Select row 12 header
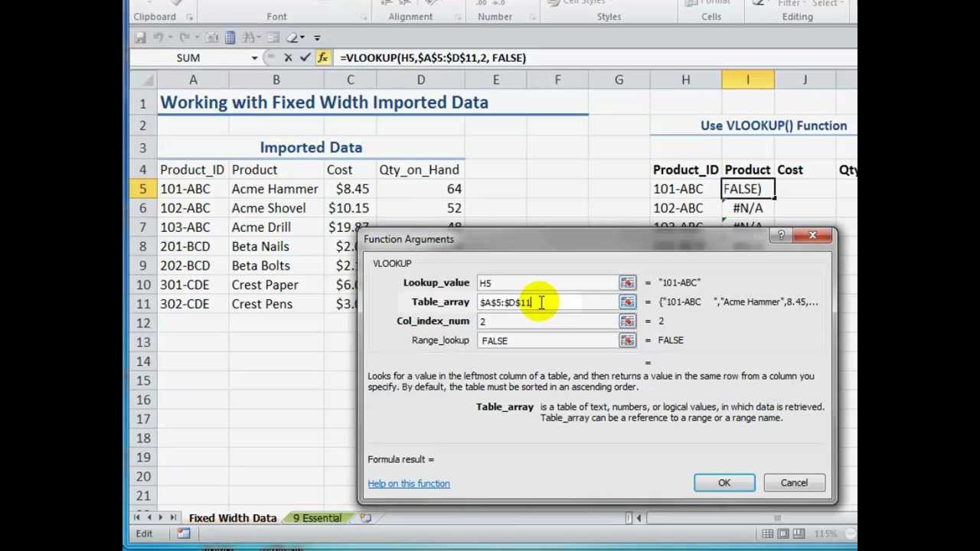This screenshot has width=980, height=551. [142, 323]
